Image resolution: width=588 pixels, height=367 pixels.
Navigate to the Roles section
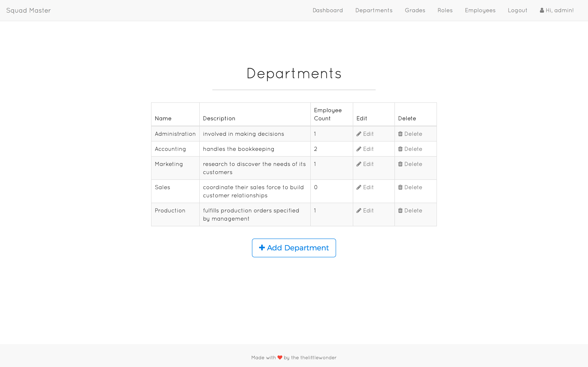[x=445, y=10]
